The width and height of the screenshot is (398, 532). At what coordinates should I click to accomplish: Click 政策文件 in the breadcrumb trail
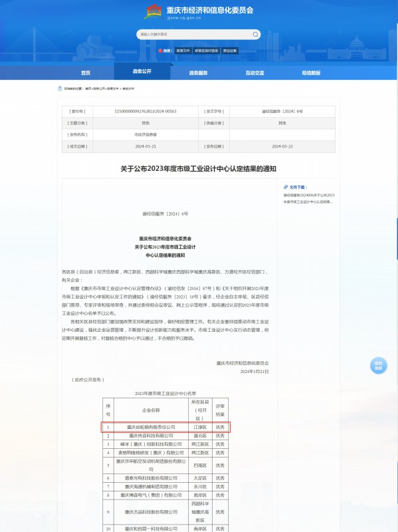[x=112, y=88]
